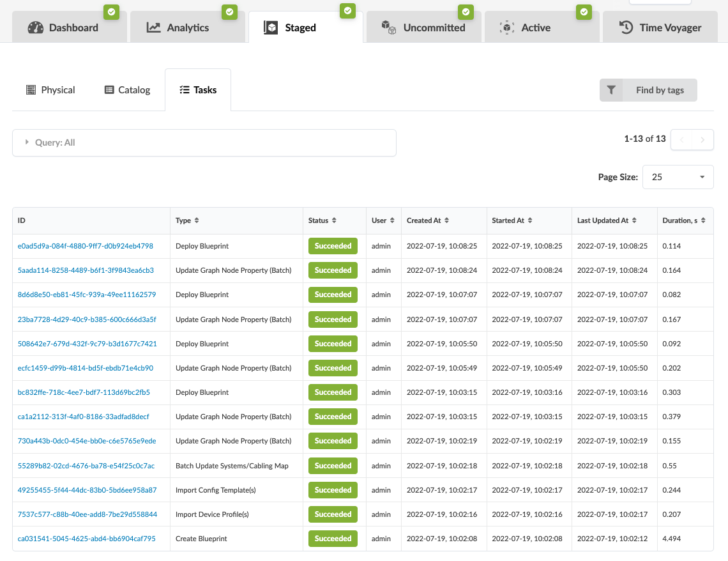The image size is (728, 561).
Task: Click the green checkmark badge on Analytics tab
Action: pos(229,12)
